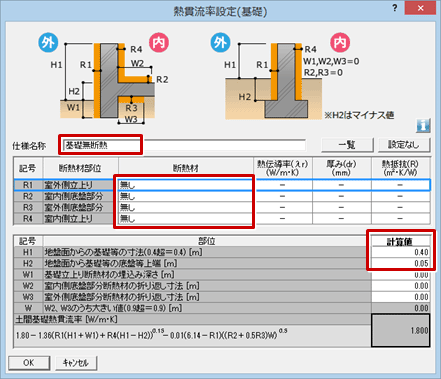Click the 仕様名称 text field

(184, 145)
